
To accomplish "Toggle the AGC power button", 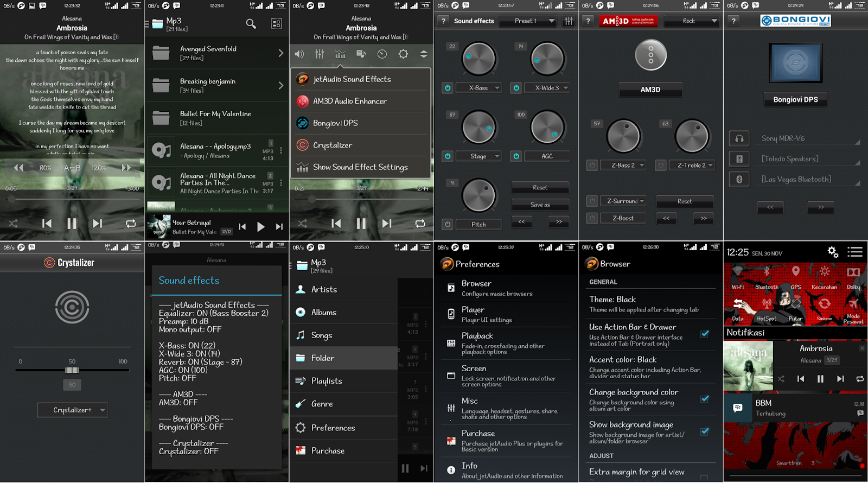I will [x=516, y=156].
